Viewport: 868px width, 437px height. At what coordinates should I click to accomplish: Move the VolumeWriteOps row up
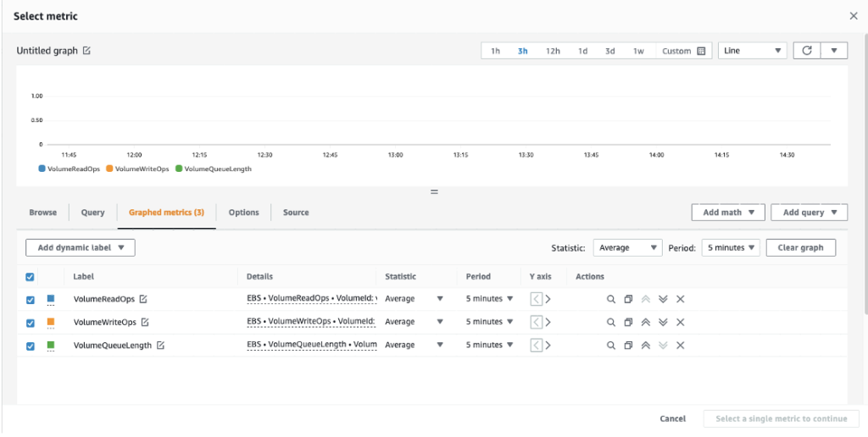(645, 322)
